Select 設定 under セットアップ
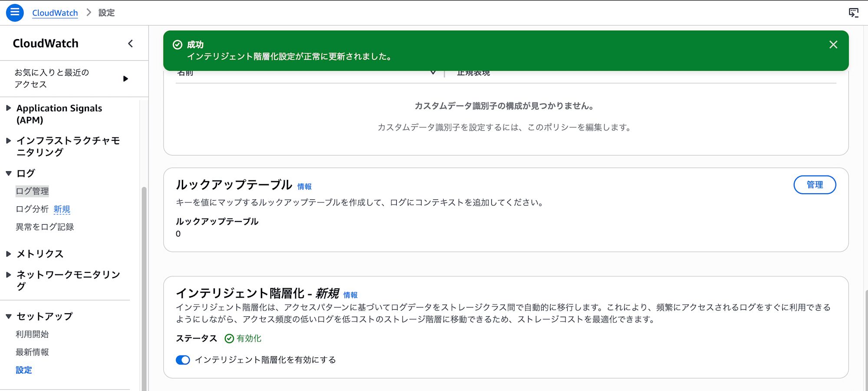868x391 pixels. 24,370
